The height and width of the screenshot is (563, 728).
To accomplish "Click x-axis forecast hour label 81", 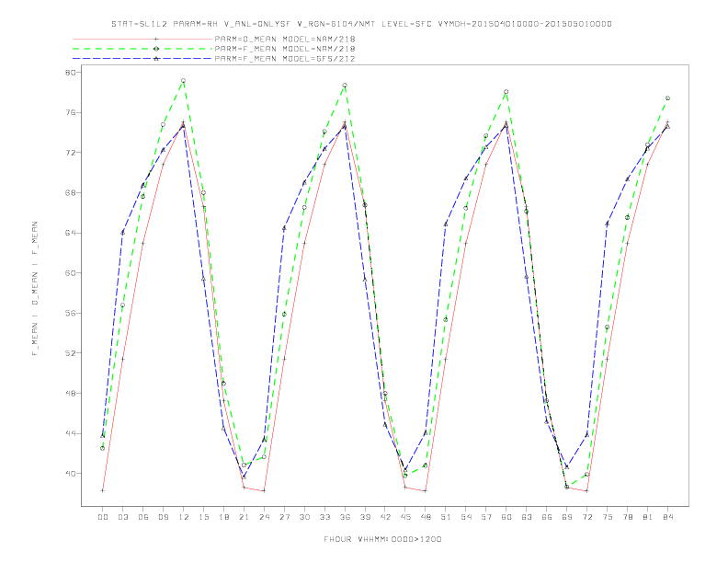I will 648,517.
